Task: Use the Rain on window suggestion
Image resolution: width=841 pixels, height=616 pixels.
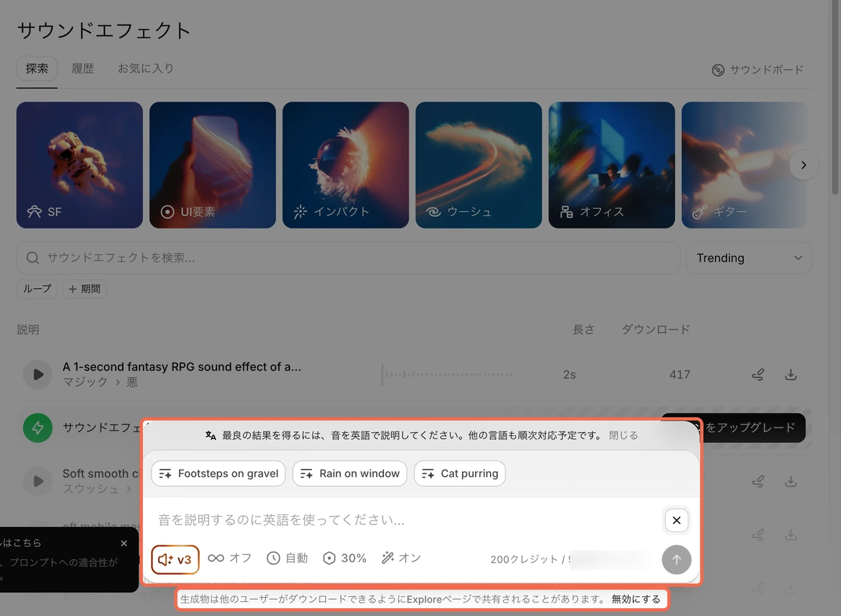Action: (x=350, y=474)
